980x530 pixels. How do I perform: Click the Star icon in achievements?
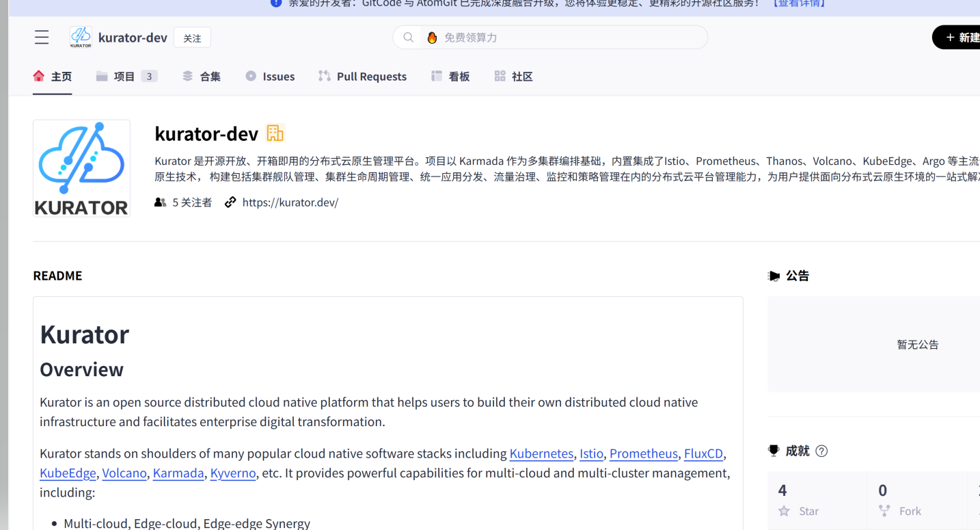pyautogui.click(x=784, y=511)
